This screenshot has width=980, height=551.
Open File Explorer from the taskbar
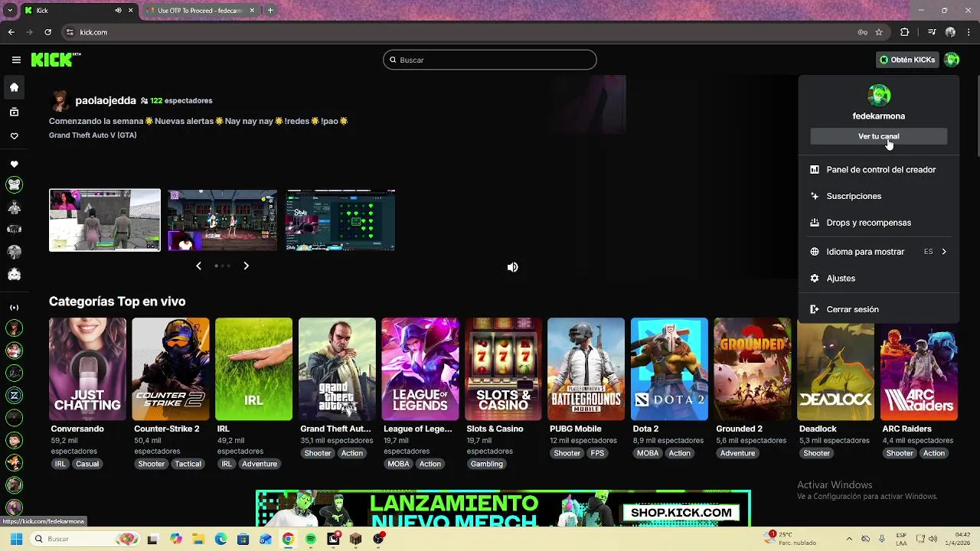coord(198,539)
